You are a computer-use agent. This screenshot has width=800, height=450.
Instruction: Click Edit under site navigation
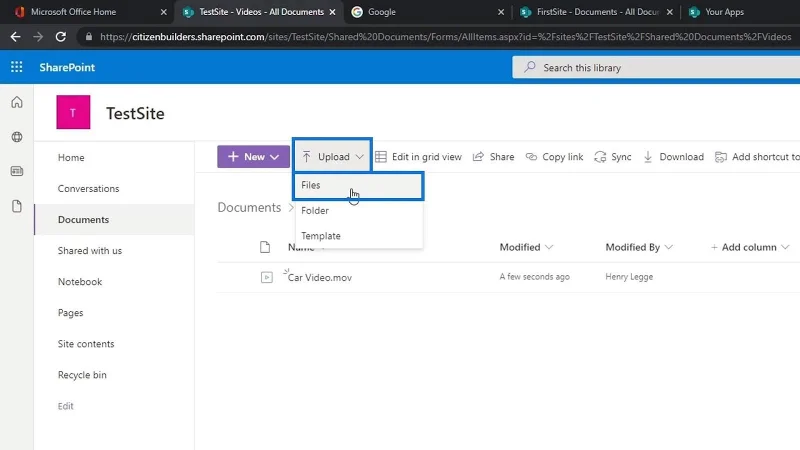pyautogui.click(x=65, y=406)
